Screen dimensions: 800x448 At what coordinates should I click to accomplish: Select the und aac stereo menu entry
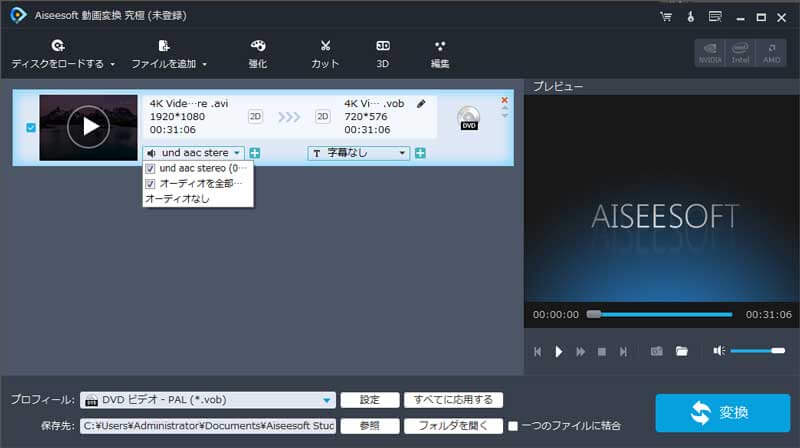point(198,168)
